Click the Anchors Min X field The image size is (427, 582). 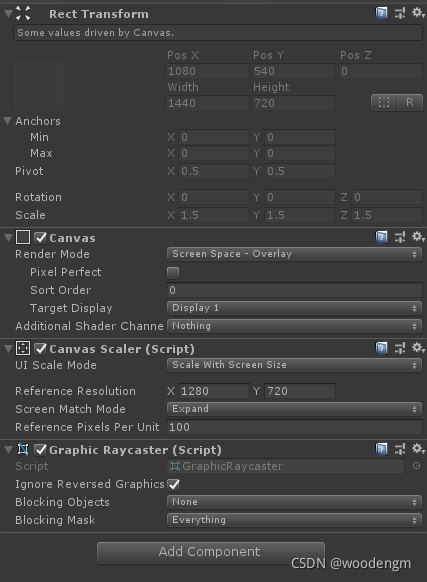point(214,137)
